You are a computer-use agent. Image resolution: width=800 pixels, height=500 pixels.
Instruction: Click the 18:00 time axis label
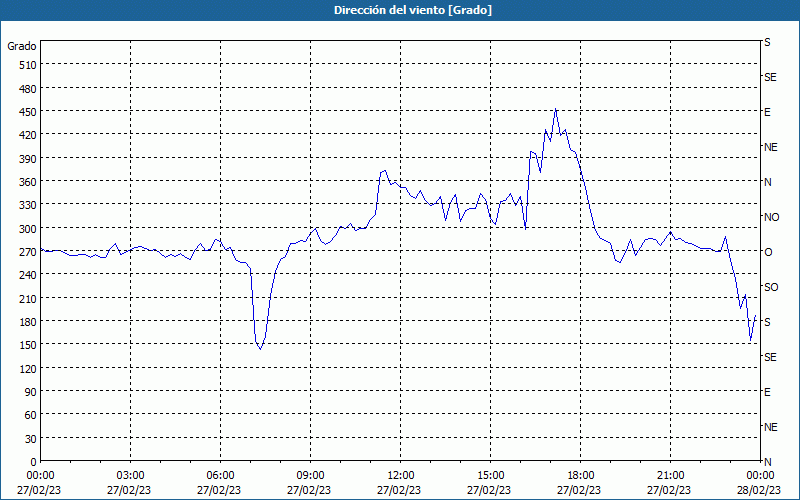point(581,476)
